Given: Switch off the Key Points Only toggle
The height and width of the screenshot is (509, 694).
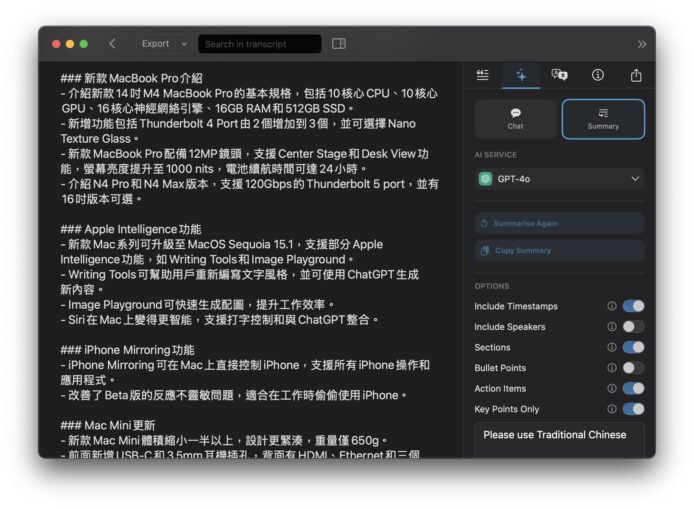Looking at the screenshot, I should 633,409.
